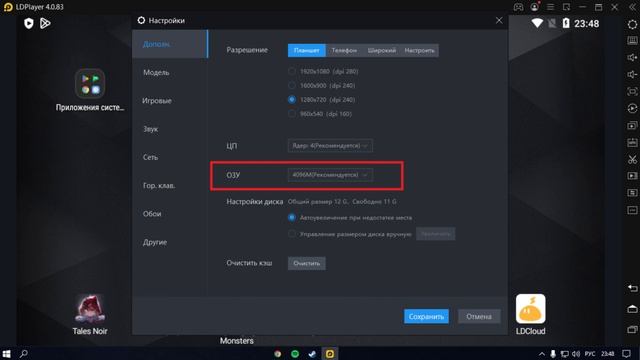Select the scissors screenshot tool
640x360 pixels.
[x=632, y=159]
